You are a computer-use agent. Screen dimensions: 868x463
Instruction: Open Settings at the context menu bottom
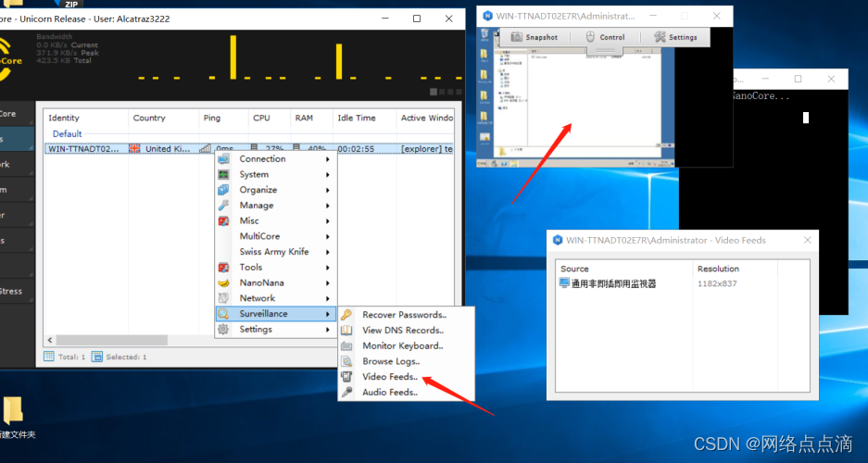[x=275, y=329]
